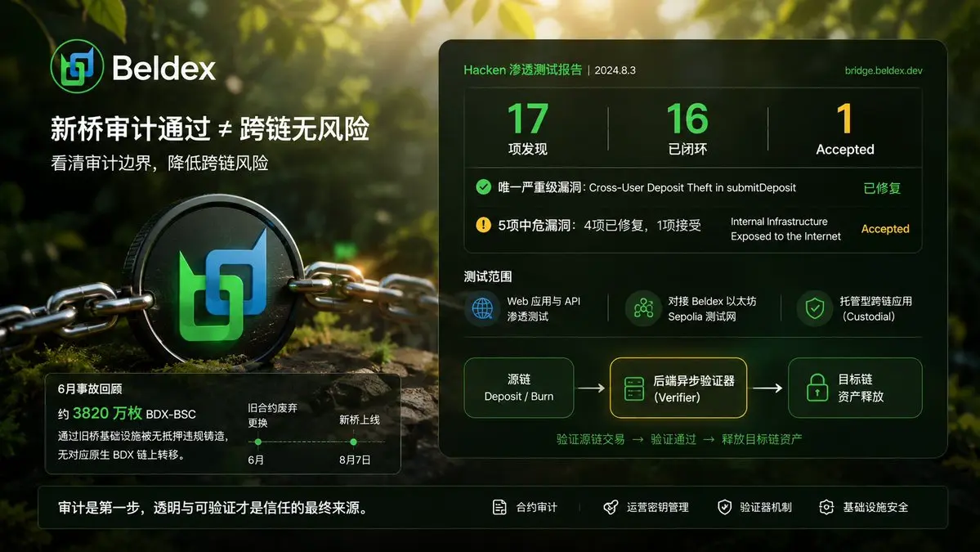Click the number 16 已闭环 stat

click(x=687, y=128)
